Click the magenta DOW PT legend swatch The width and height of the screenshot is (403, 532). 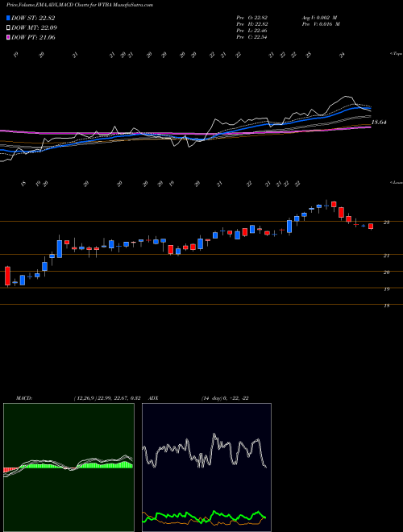(8, 37)
